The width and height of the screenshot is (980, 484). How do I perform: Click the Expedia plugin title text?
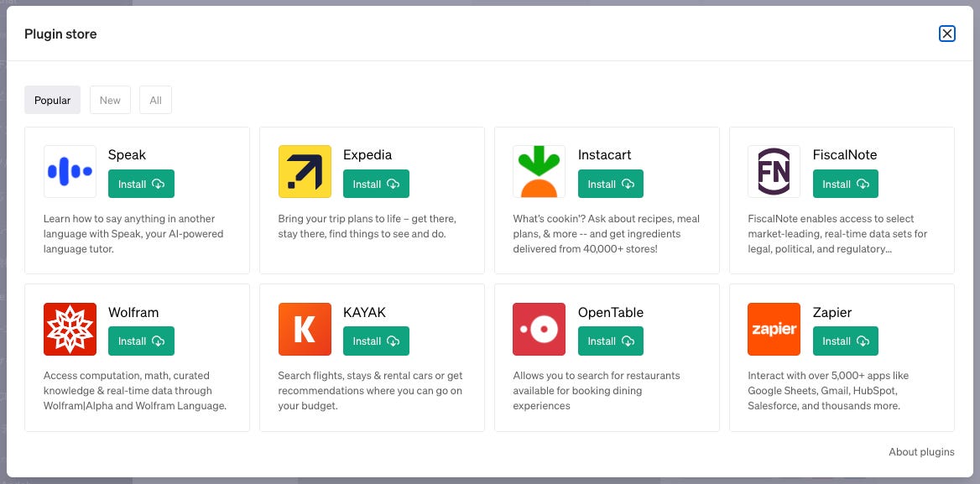(x=367, y=155)
